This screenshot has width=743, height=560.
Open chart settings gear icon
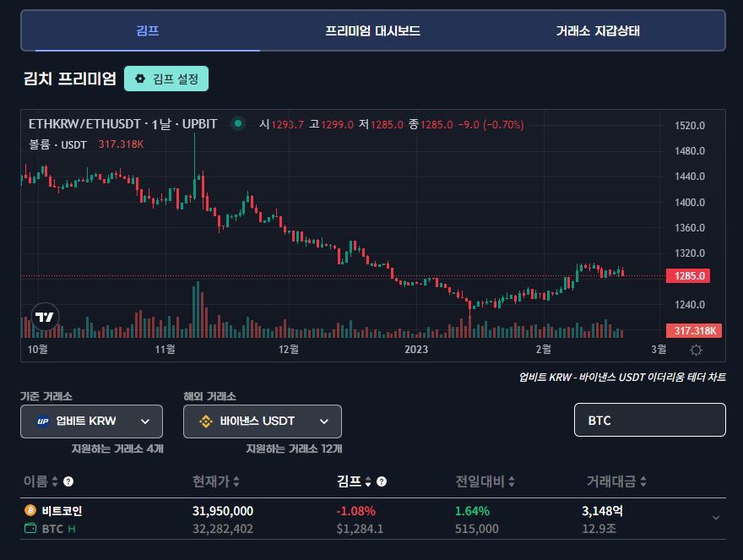pos(696,350)
